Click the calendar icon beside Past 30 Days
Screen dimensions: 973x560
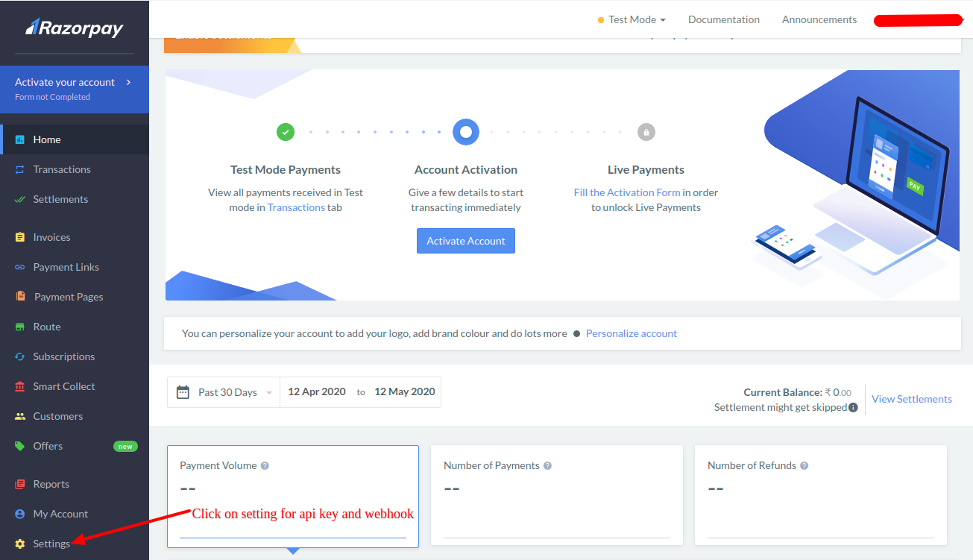click(183, 392)
